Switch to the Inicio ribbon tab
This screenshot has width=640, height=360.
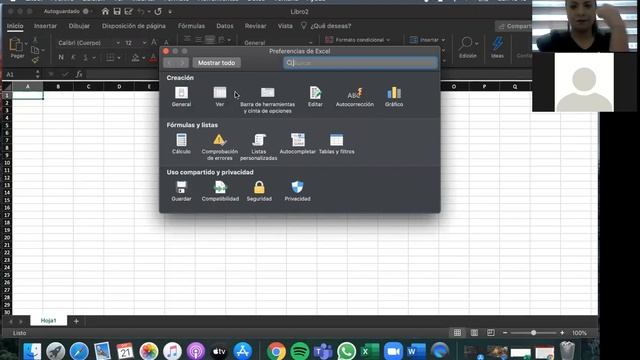click(15, 26)
